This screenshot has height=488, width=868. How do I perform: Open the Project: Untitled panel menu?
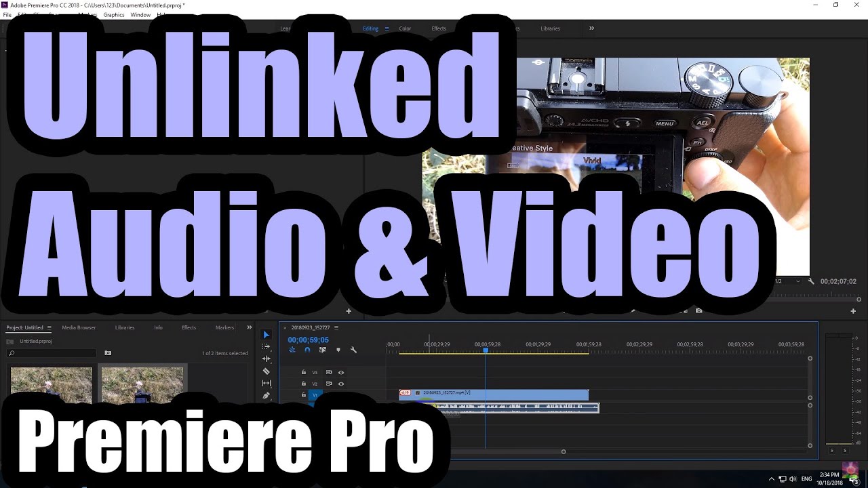(49, 327)
